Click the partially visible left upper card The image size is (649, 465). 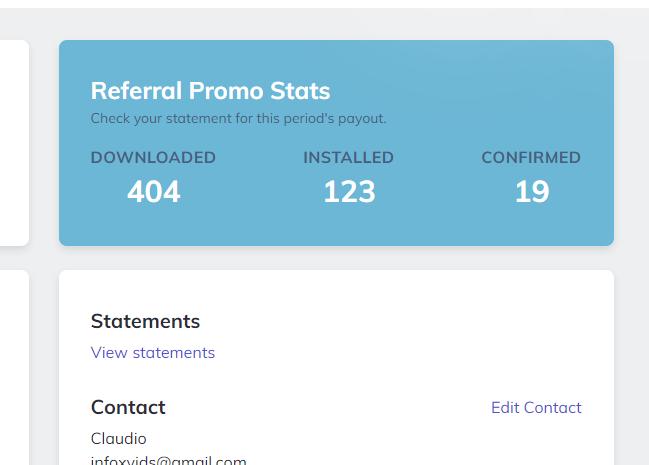14,143
